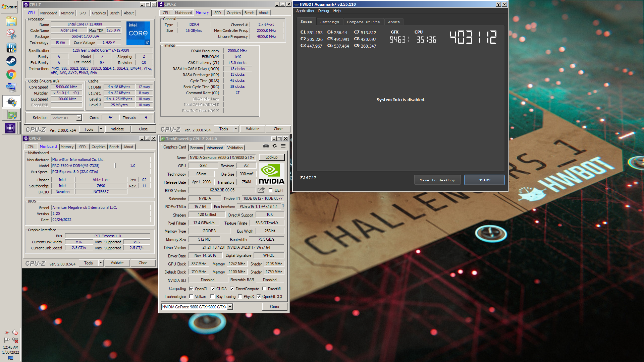
Task: Open the Action Center flag tray icon
Action: pos(7,340)
